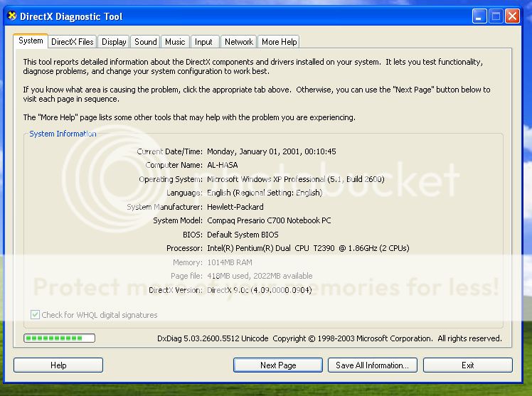The image size is (532, 396).
Task: Click the 'DirectX 9.0c (4.09.0000.0904)' version value
Action: click(259, 290)
